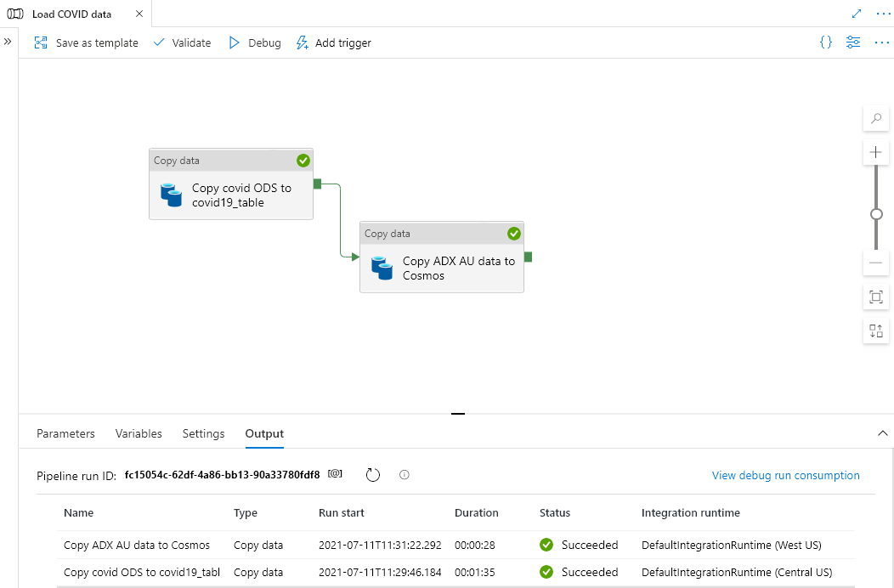Sort by Type column header
894x588 pixels.
245,512
